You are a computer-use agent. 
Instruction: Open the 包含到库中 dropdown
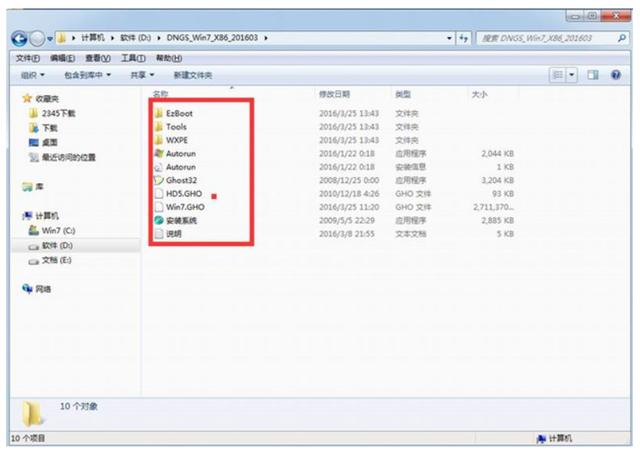87,75
